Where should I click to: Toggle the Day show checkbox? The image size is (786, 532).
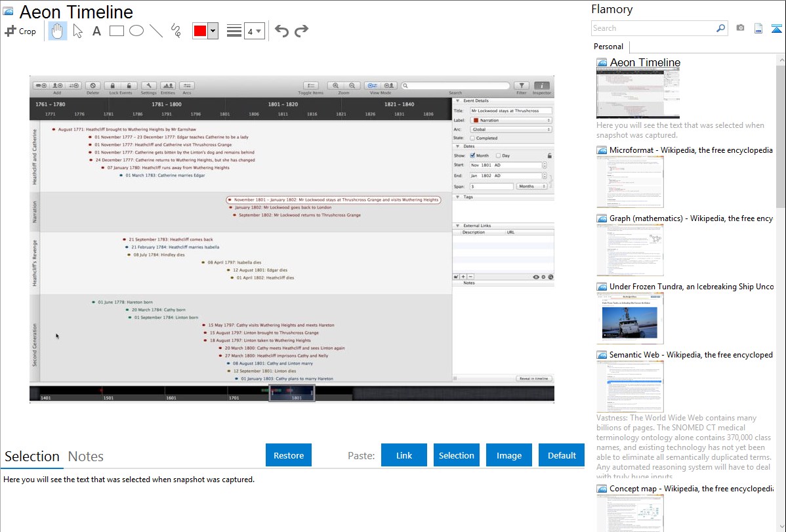498,155
